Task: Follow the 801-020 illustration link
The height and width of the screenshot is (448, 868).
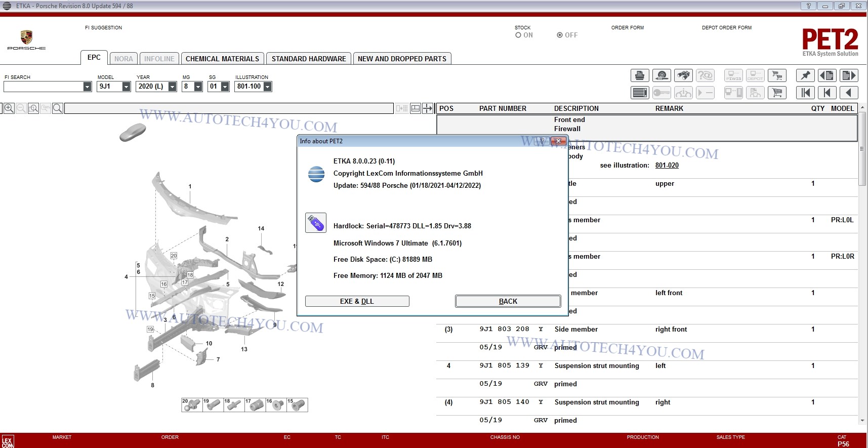Action: tap(667, 166)
